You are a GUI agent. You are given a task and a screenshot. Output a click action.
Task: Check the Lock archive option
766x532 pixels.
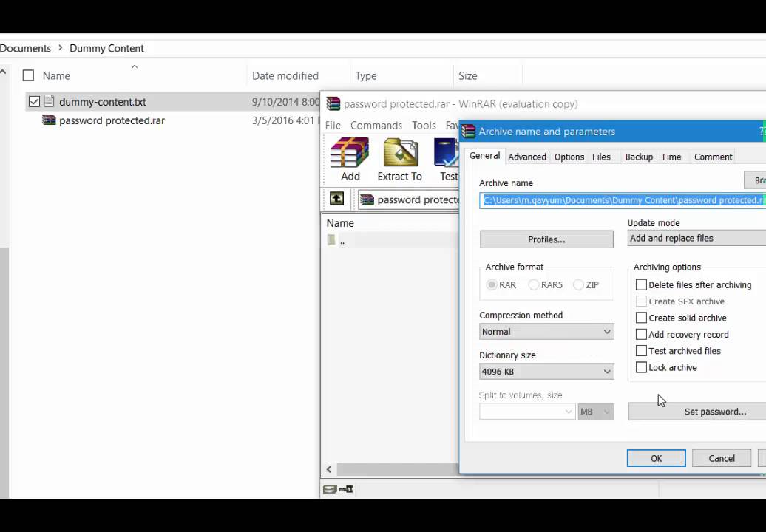click(x=642, y=367)
